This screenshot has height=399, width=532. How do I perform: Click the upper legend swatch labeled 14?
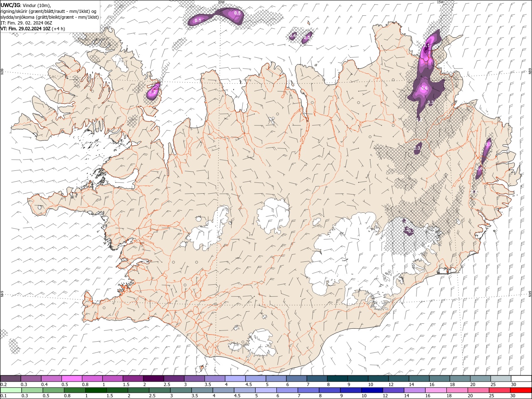point(419,379)
